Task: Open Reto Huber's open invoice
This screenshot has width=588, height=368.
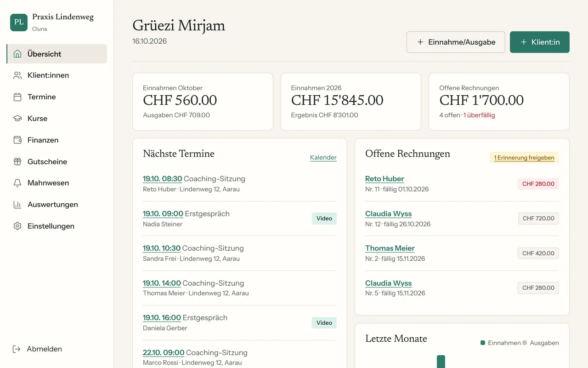Action: click(384, 178)
